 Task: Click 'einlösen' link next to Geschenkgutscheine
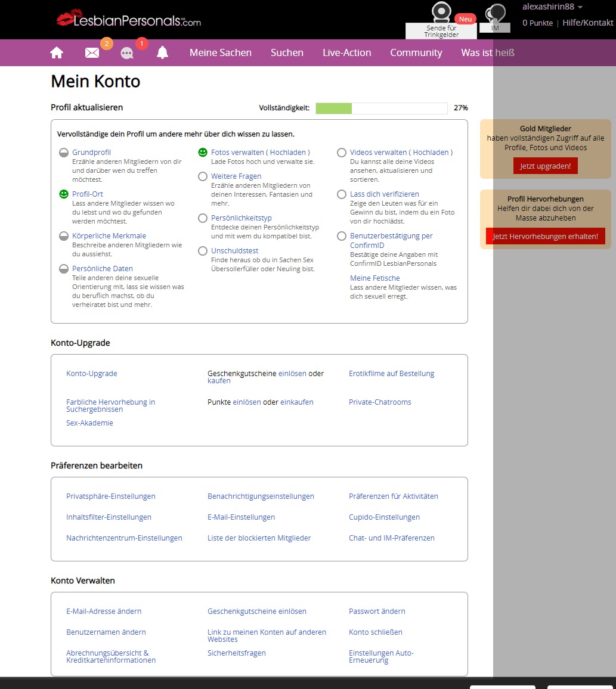tap(292, 374)
